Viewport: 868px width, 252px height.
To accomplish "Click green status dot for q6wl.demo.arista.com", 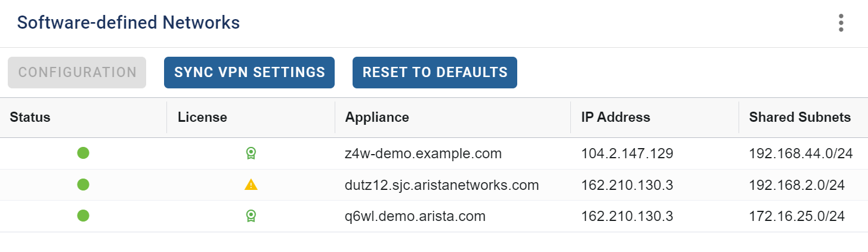I will coord(84,216).
